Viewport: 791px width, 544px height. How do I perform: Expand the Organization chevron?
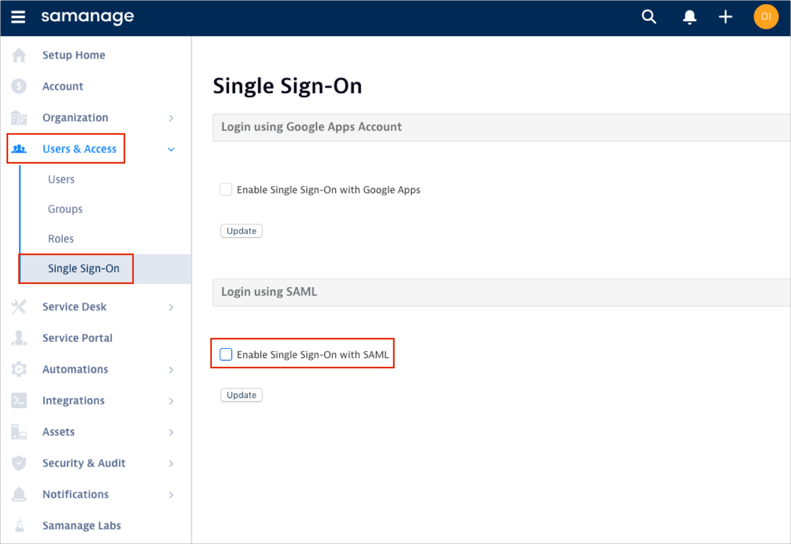tap(171, 118)
